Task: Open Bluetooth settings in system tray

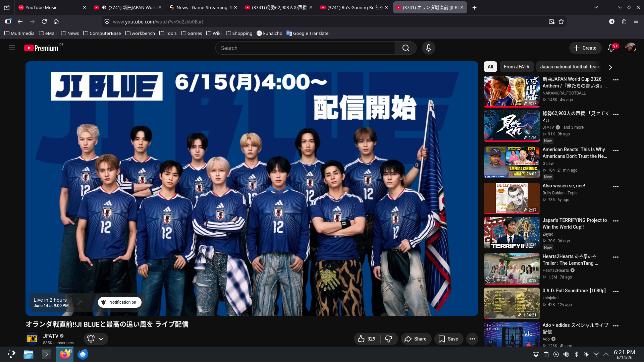Action: point(576,354)
